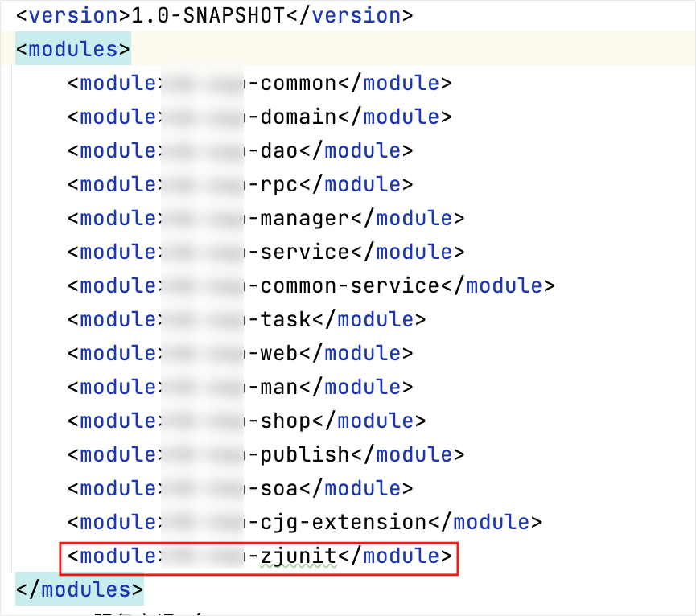Click the module line ending exactly in -service
The height and width of the screenshot is (616, 696).
point(266,252)
